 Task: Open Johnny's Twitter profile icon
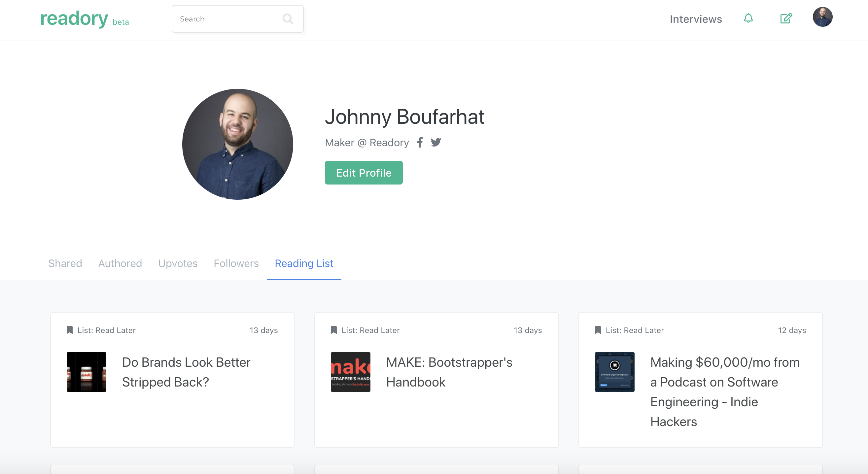pos(436,142)
